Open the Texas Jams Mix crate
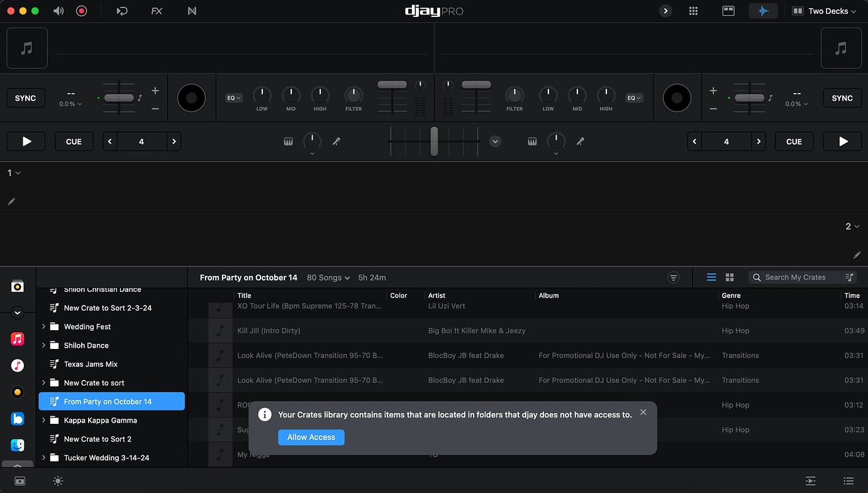Screen dimensions: 868x493 click(x=91, y=363)
